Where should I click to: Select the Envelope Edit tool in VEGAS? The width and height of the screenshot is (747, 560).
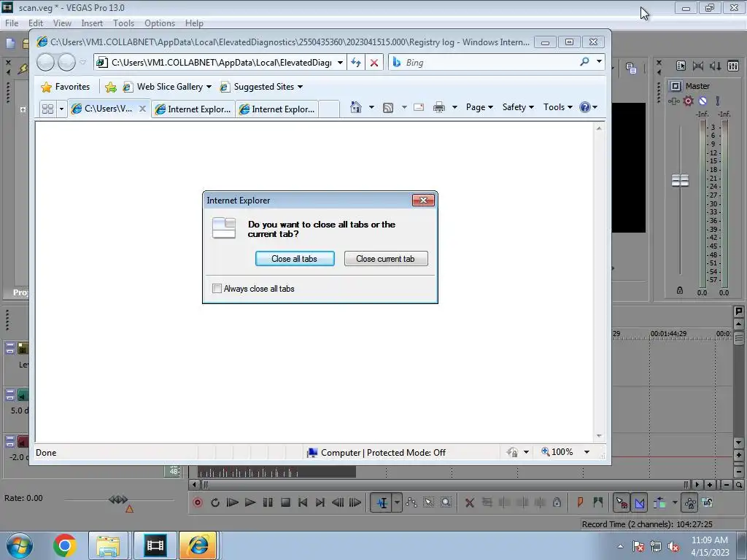(411, 502)
